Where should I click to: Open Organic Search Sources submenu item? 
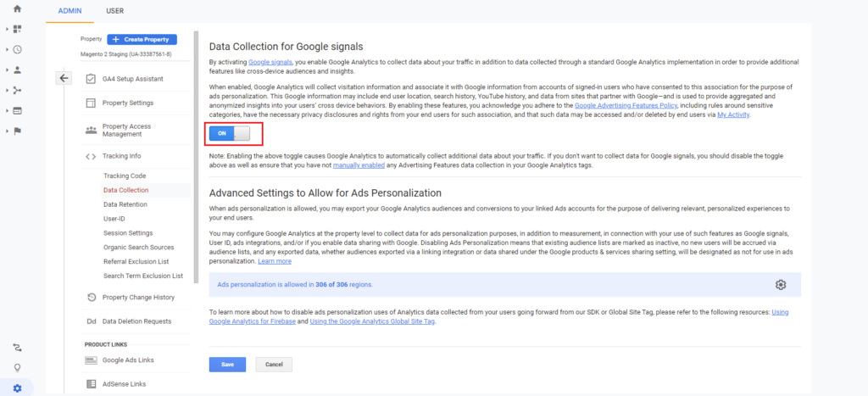tap(138, 247)
